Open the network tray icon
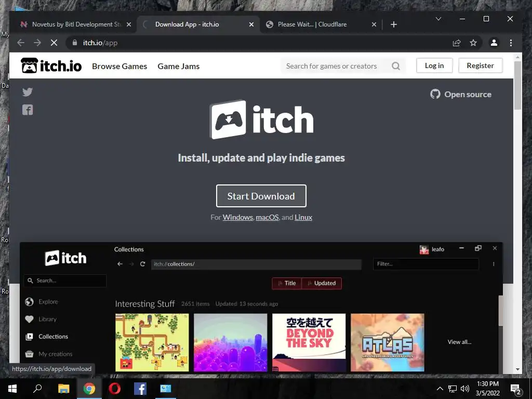532x399 pixels. pos(453,389)
